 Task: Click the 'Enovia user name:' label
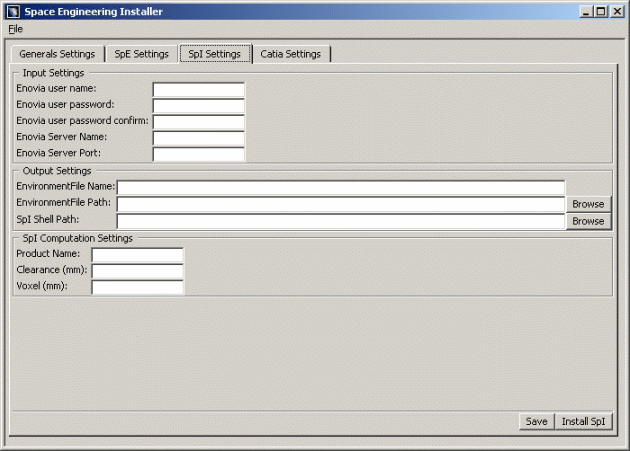tap(56, 88)
